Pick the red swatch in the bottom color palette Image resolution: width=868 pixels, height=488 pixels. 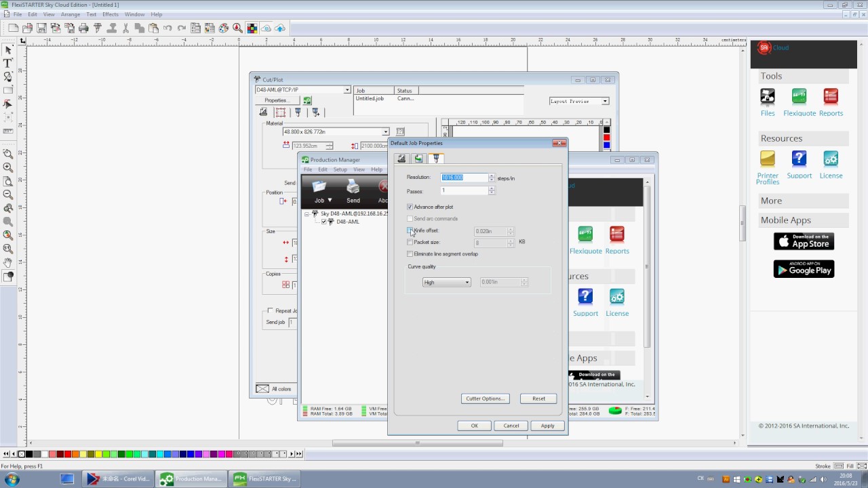pyautogui.click(x=67, y=454)
